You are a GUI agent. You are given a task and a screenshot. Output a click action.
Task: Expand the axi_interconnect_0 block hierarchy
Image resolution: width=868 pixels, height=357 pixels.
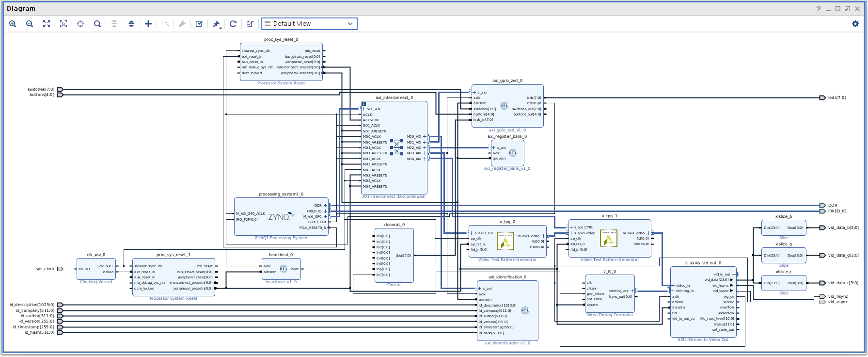click(364, 104)
